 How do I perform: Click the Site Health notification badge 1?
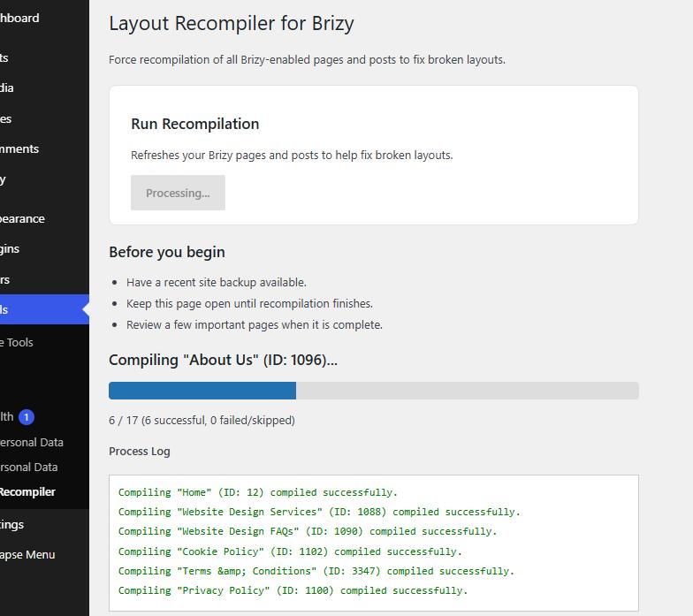coord(27,417)
